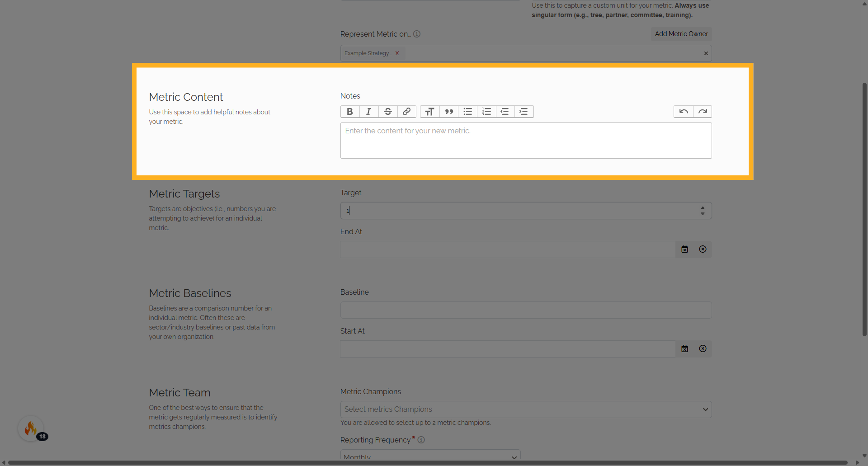This screenshot has width=868, height=466.
Task: Open the flame badge widget
Action: [31, 428]
